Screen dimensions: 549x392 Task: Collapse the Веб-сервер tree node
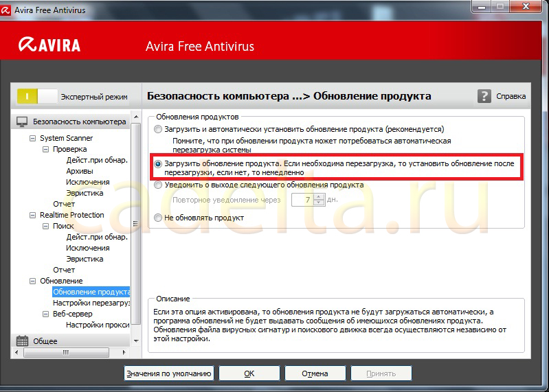pyautogui.click(x=45, y=314)
